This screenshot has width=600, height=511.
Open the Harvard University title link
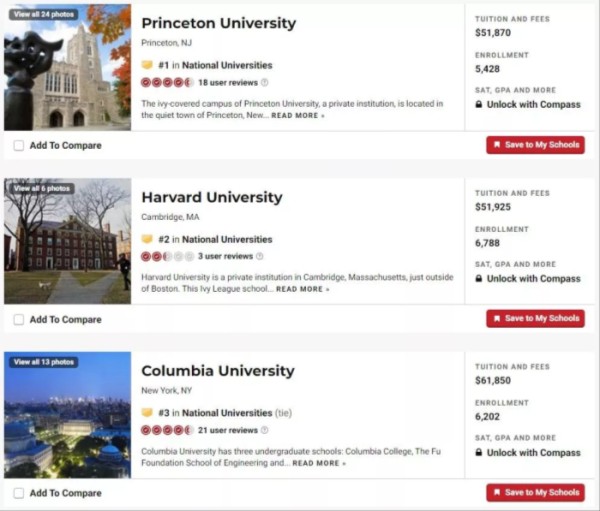coord(212,198)
